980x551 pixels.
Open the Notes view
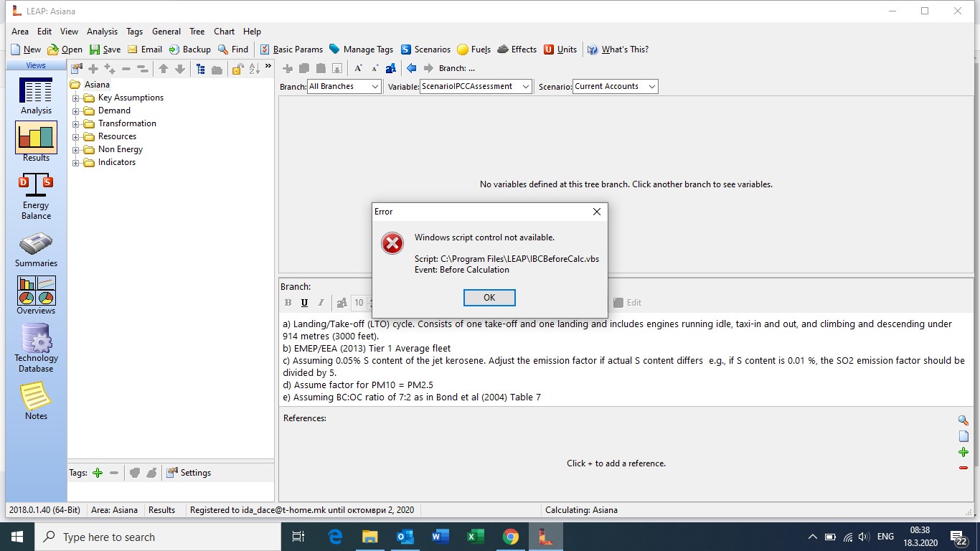click(36, 400)
